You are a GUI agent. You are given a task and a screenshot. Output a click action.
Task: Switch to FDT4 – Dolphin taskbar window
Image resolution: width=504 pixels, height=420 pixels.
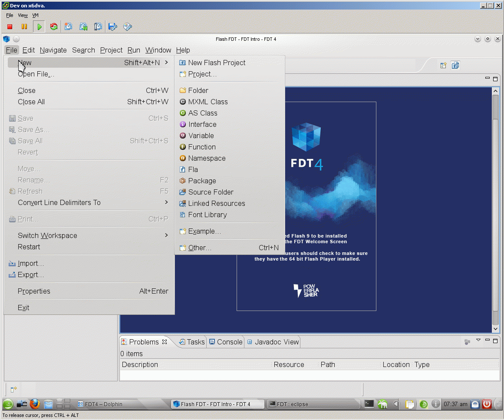click(x=122, y=404)
